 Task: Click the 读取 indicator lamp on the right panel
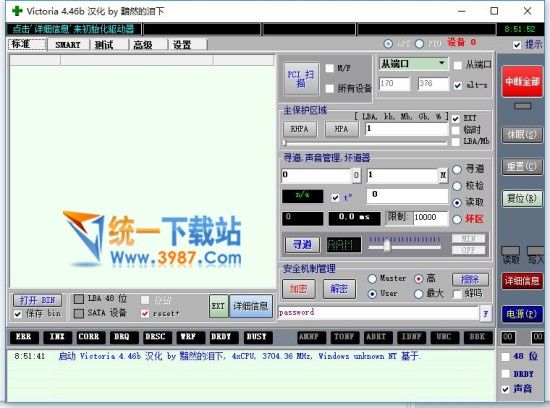(x=510, y=250)
